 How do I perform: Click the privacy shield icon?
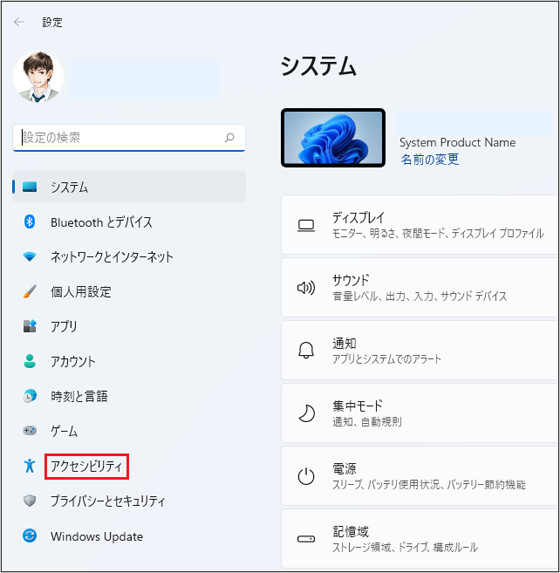pyautogui.click(x=30, y=501)
